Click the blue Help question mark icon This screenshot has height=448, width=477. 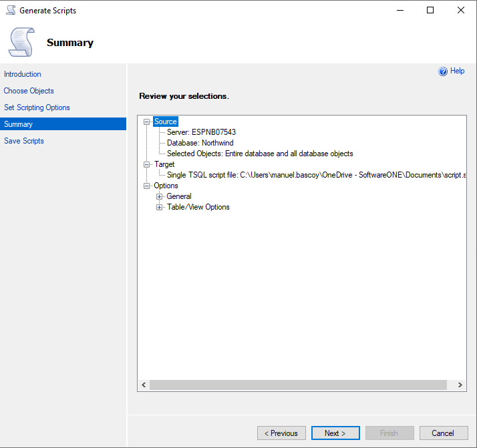(x=442, y=71)
